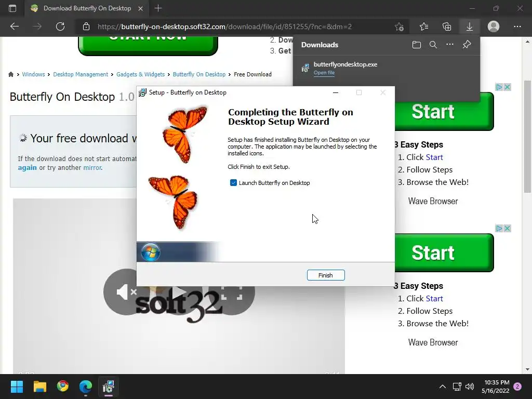The height and width of the screenshot is (399, 532).
Task: Click the upper green Start ad button
Action: [444, 111]
